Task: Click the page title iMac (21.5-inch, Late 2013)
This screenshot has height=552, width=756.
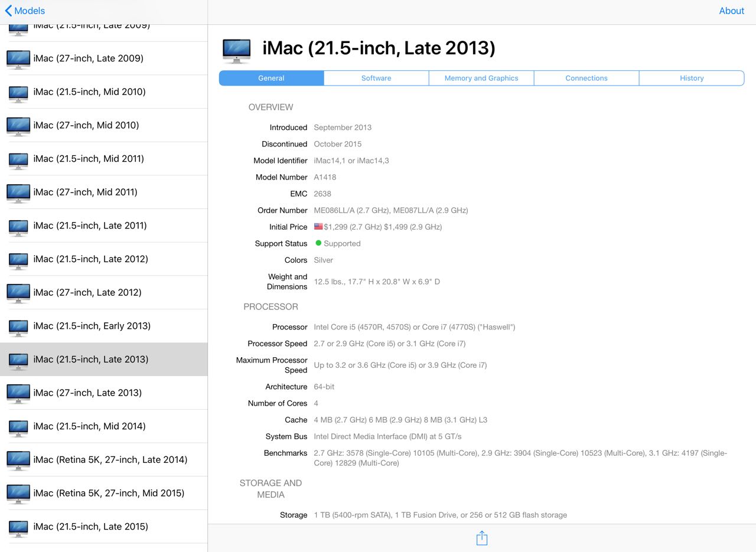Action: pos(379,48)
